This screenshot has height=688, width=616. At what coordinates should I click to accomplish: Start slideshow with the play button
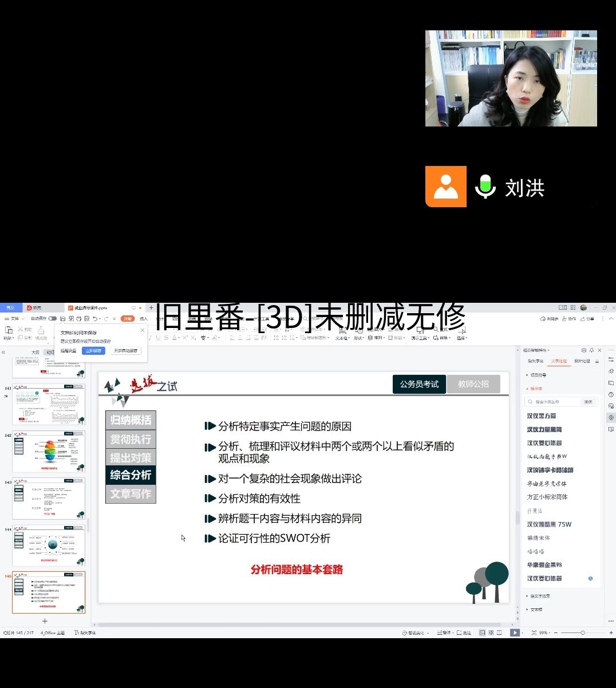coord(515,632)
